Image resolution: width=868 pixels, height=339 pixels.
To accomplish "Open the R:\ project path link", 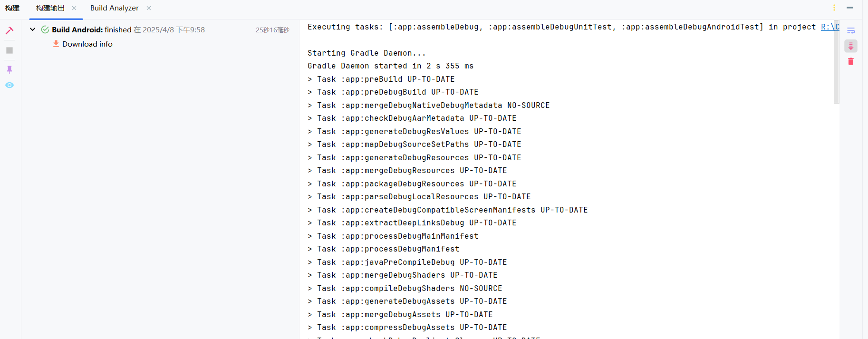I will (830, 27).
